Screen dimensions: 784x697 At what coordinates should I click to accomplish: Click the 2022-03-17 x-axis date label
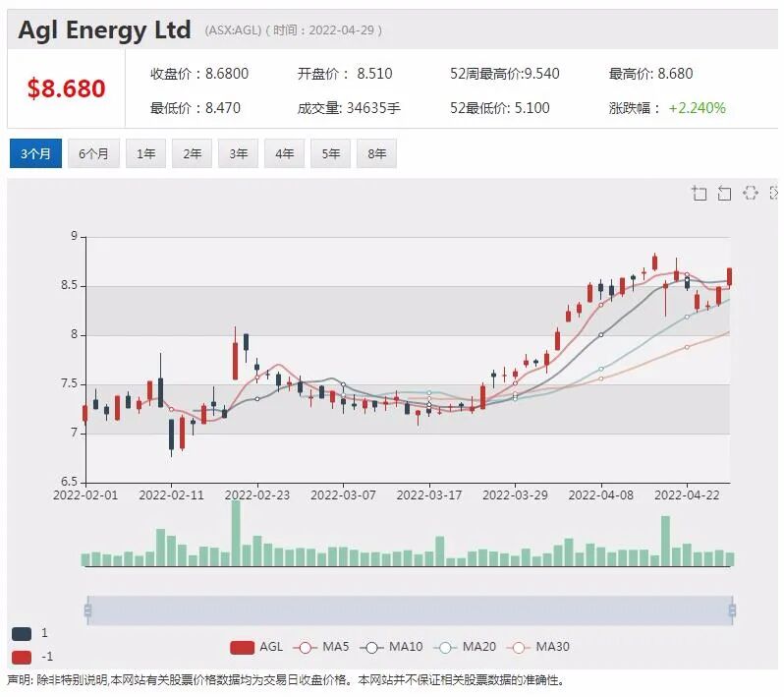[429, 494]
